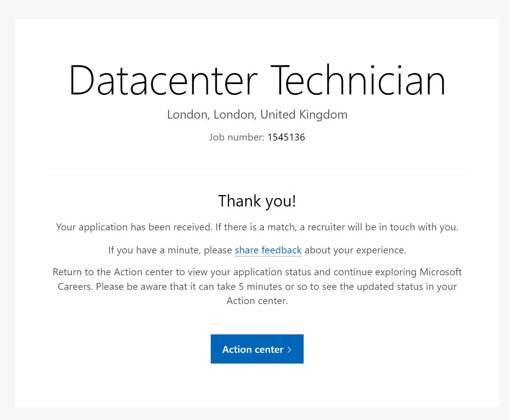Screen dimensions: 509x420
Task: Click the Action center button
Action: pyautogui.click(x=257, y=349)
